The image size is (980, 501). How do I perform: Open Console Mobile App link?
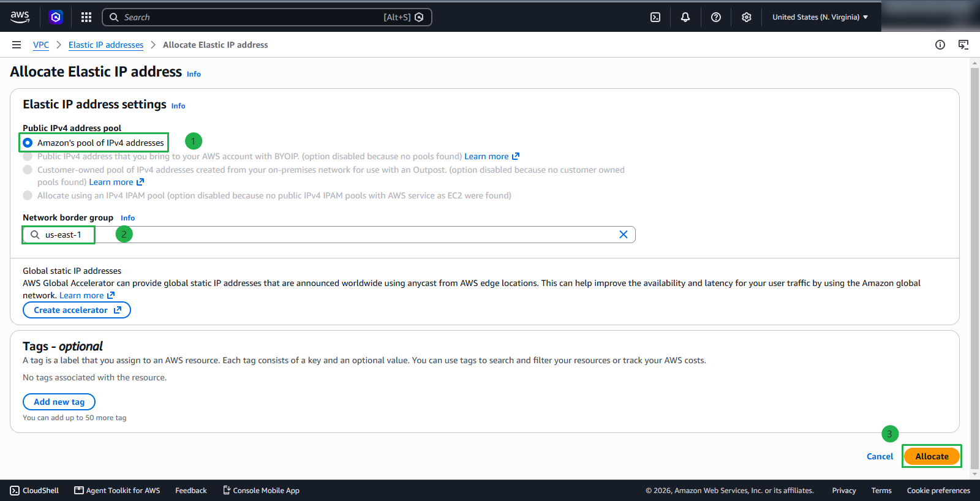[261, 491]
